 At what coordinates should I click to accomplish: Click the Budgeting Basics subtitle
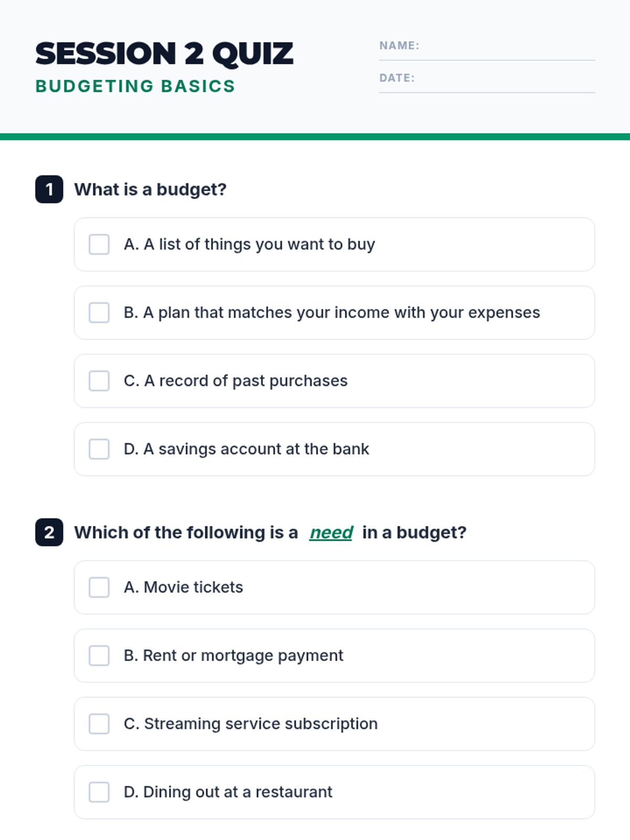pos(135,86)
